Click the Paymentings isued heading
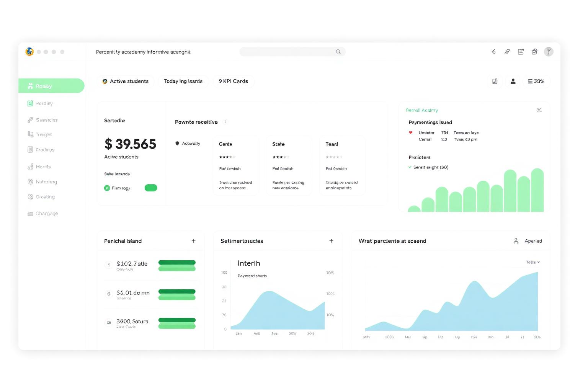 pos(430,122)
